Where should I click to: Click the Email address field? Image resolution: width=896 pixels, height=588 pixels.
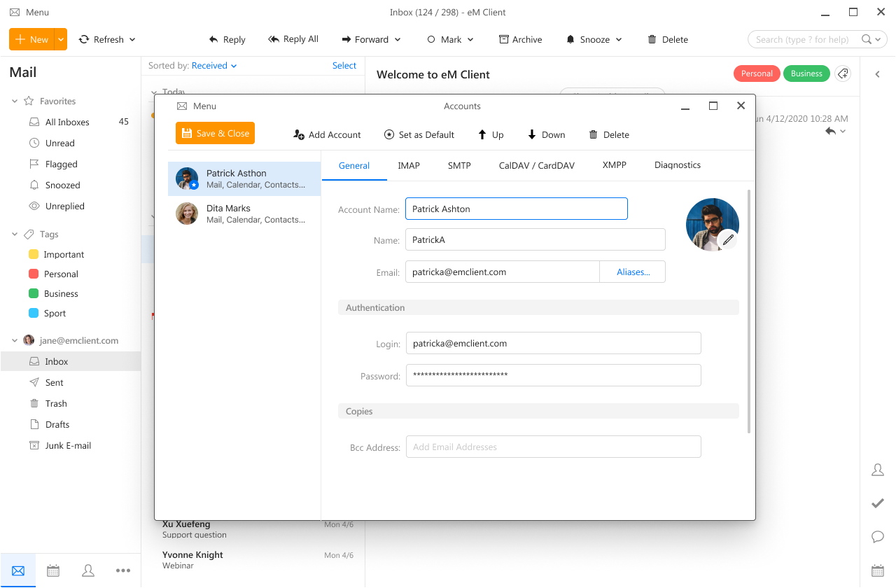click(x=503, y=272)
